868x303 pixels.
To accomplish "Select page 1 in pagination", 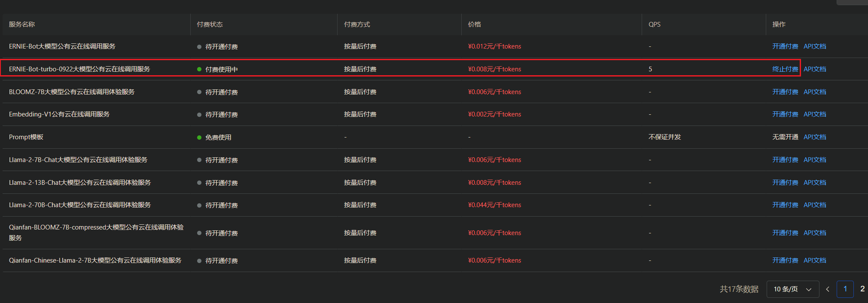I will (x=845, y=289).
